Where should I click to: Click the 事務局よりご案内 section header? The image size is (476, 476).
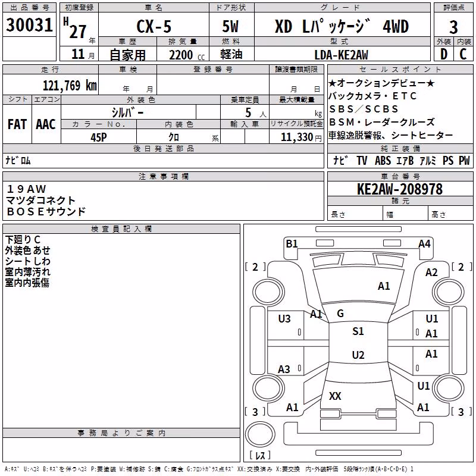(121, 433)
